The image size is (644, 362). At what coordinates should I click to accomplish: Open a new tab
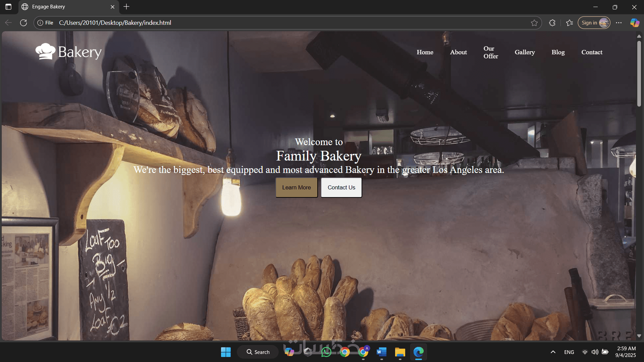(126, 7)
